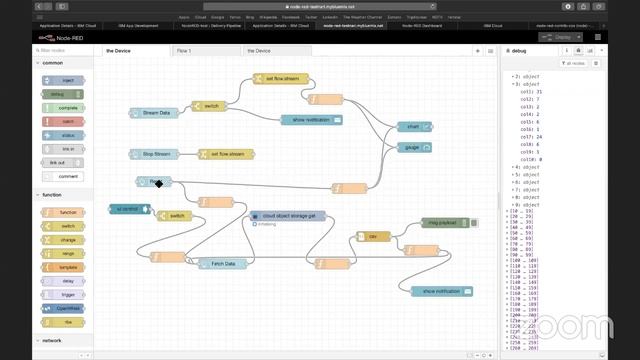This screenshot has height=360, width=640.
Task: Toggle the msg.payload debug node output button
Action: [x=474, y=223]
